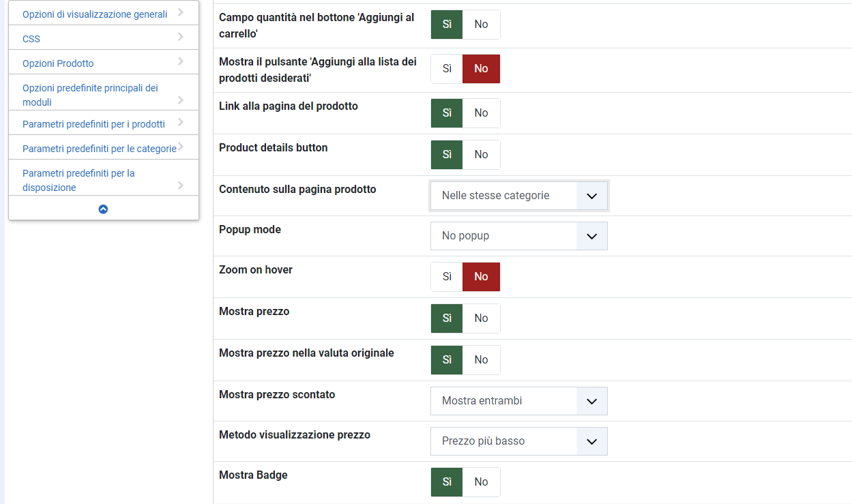
Task: Click chevron beside Opzioni di visualizzazione generali
Action: click(180, 12)
